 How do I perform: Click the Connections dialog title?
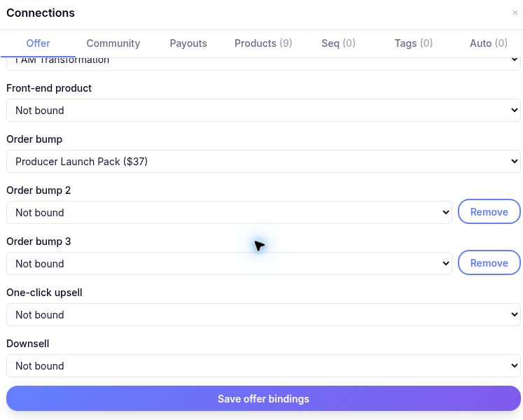tap(41, 13)
